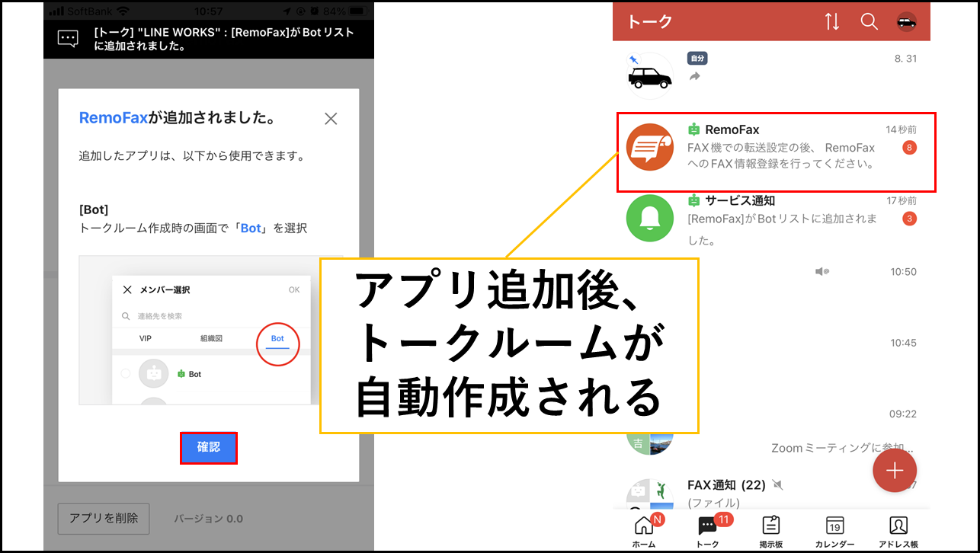Confirm the dialog with 確認 button
The image size is (980, 553).
pyautogui.click(x=209, y=448)
